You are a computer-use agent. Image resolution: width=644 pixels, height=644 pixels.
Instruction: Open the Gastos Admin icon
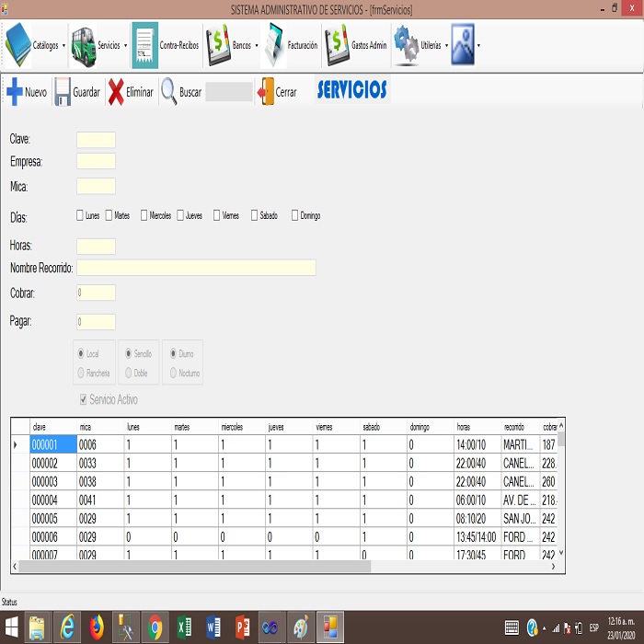(x=338, y=44)
